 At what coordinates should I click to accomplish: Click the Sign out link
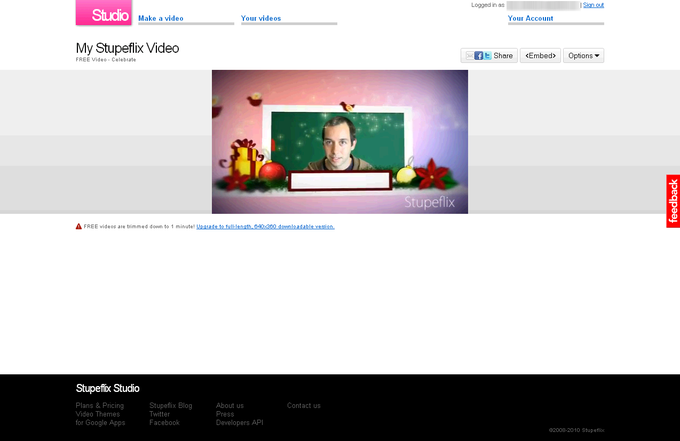593,5
